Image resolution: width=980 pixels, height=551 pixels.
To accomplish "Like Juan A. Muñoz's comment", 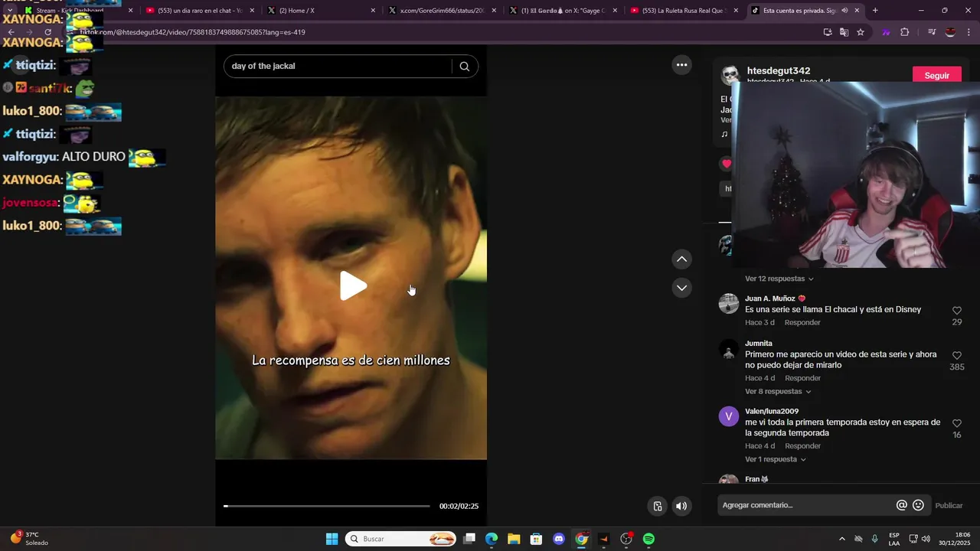I will point(957,311).
